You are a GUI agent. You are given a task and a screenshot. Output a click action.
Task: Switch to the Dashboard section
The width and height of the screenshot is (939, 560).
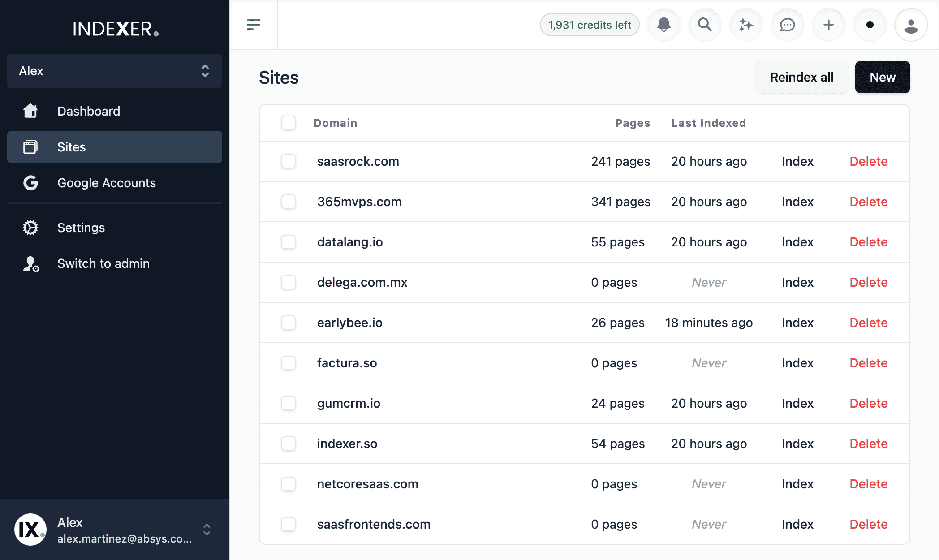click(x=89, y=111)
